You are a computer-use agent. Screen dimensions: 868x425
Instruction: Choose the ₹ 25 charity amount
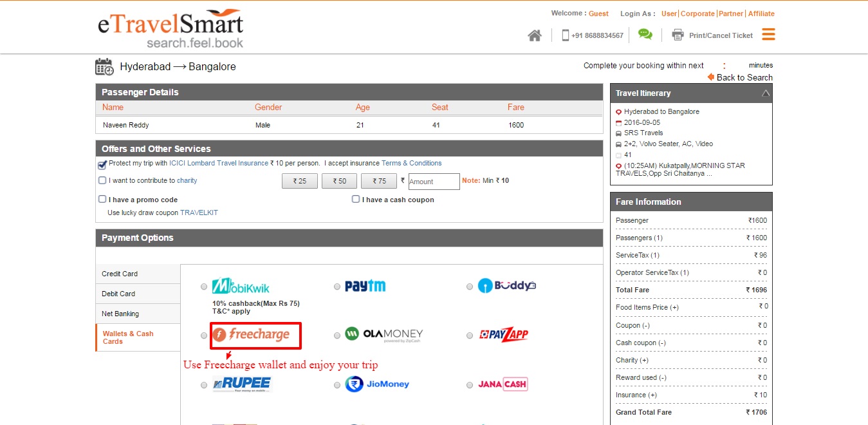pos(300,182)
